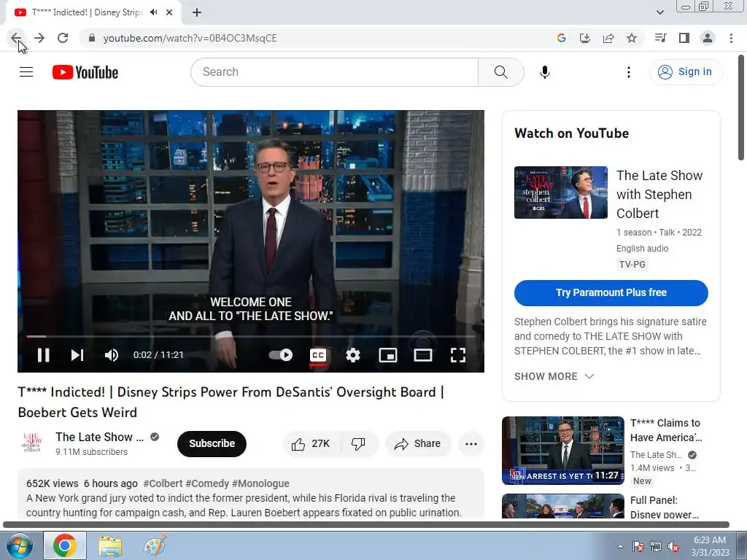Viewport: 747px width, 560px height.
Task: Open The Late Show with Stephen Colbert title
Action: coord(659,194)
